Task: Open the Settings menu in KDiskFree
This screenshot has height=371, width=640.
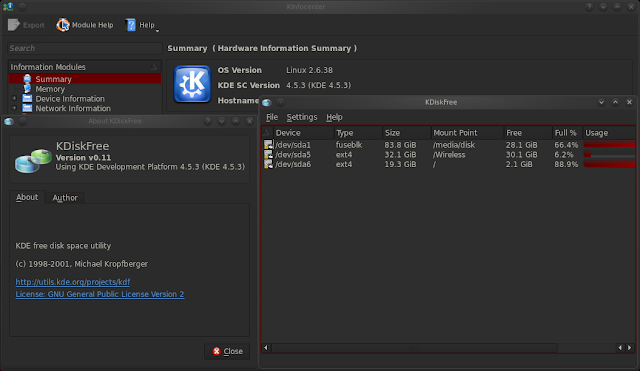Action: tap(302, 117)
